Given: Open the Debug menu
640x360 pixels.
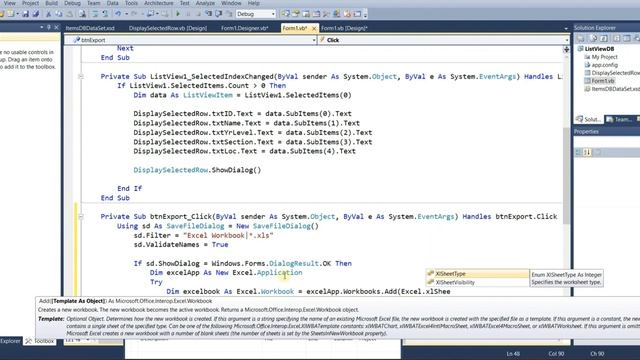Looking at the screenshot, I should click(72, 3).
